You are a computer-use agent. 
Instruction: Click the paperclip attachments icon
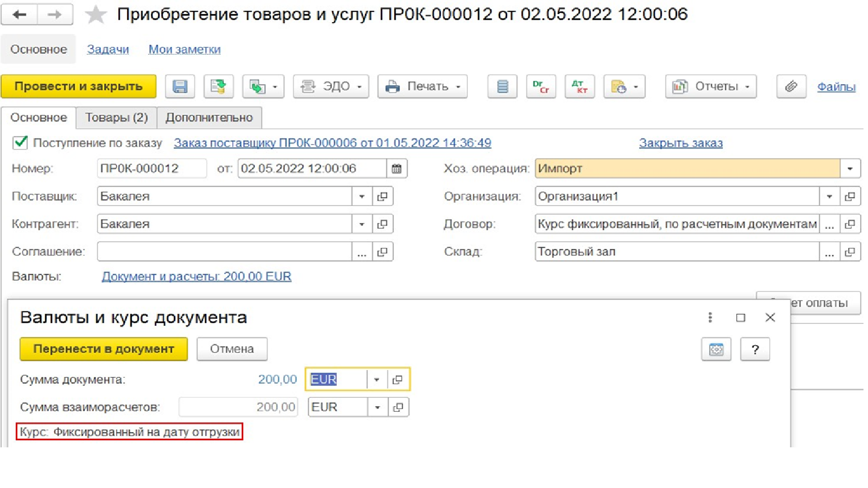tap(791, 86)
